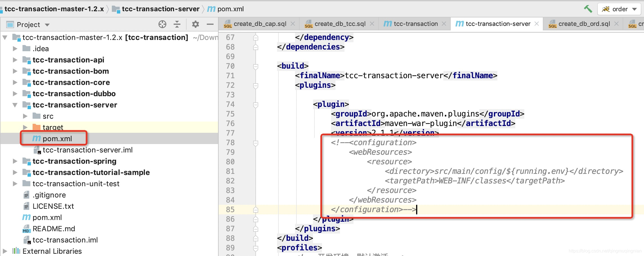The image size is (644, 256).
Task: Close the create_db_cap.sql tab
Action: click(293, 24)
